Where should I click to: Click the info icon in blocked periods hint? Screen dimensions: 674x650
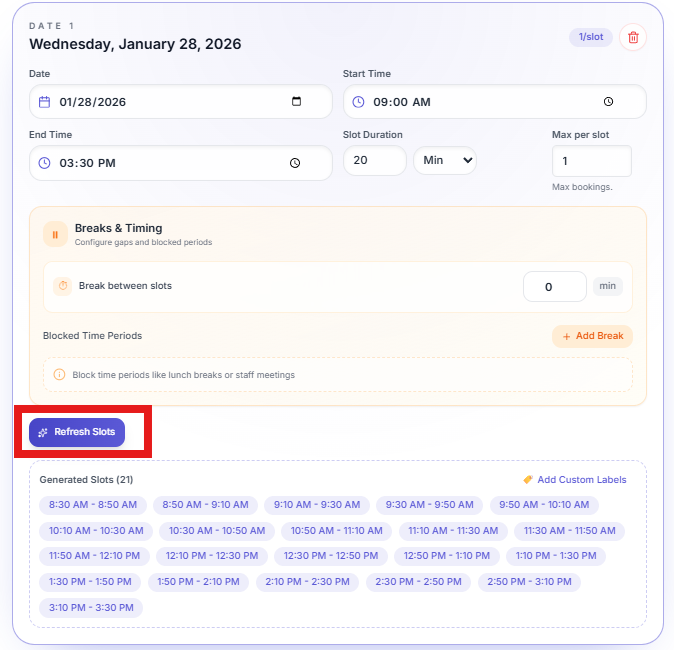coord(59,374)
